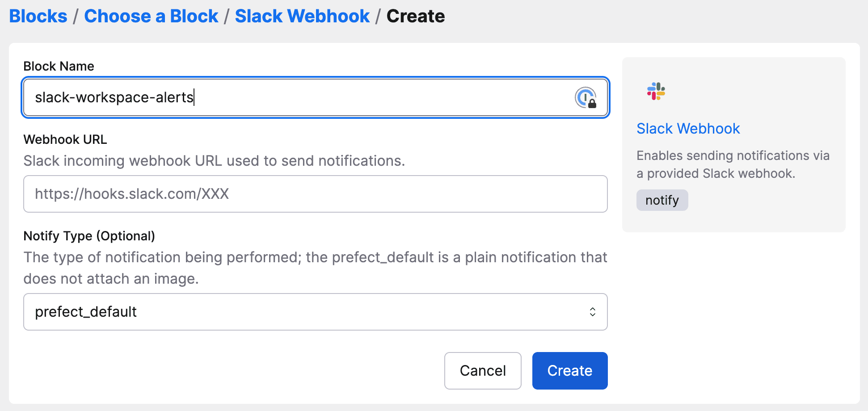Focus the Block Name text field
The height and width of the screenshot is (411, 868).
(295, 97)
